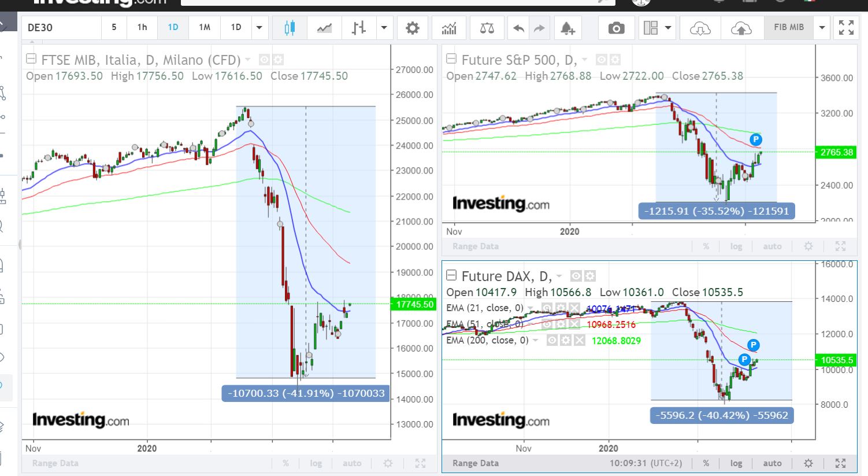Save chart layout to cloud
The image size is (868, 476).
(741, 28)
